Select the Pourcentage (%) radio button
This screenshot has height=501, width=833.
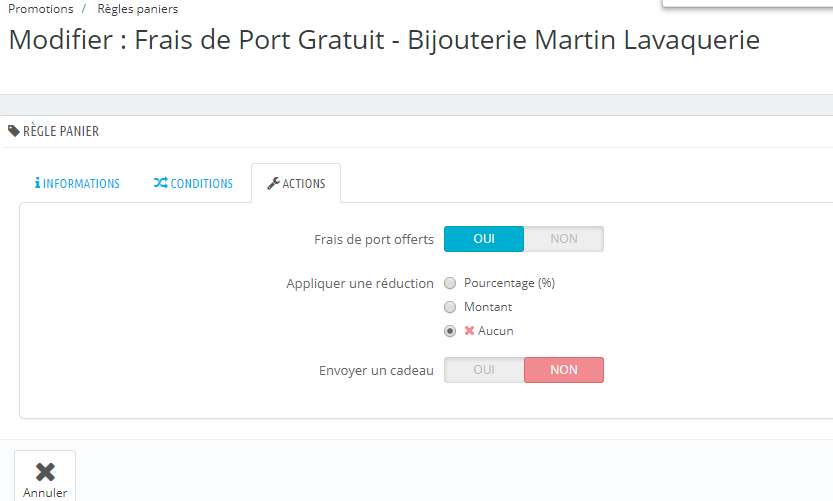pyautogui.click(x=450, y=283)
